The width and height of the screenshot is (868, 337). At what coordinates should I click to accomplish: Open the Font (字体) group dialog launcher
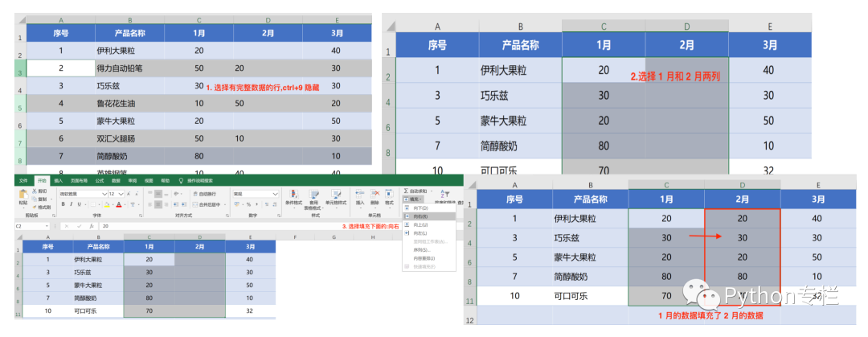141,216
